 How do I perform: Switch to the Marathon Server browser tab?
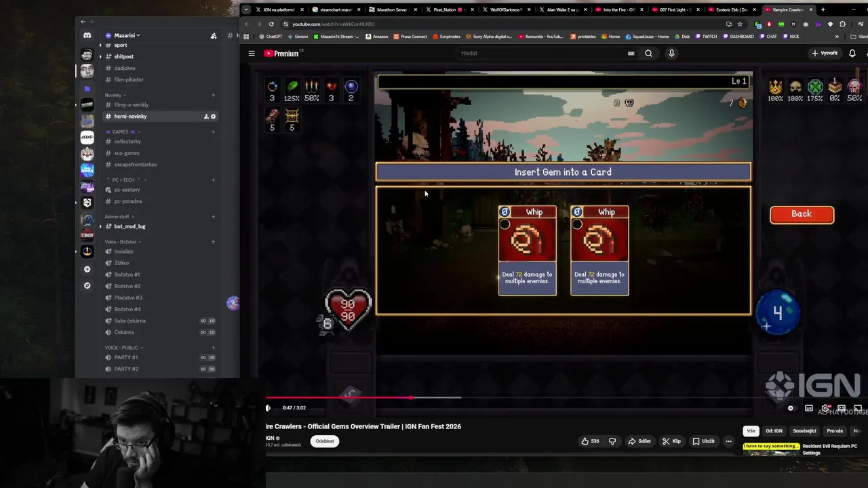392,9
